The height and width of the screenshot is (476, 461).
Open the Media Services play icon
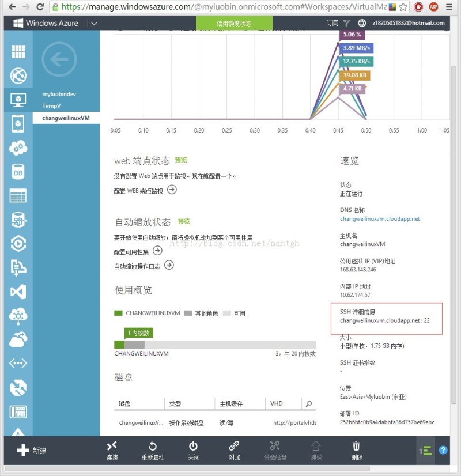[x=18, y=243]
